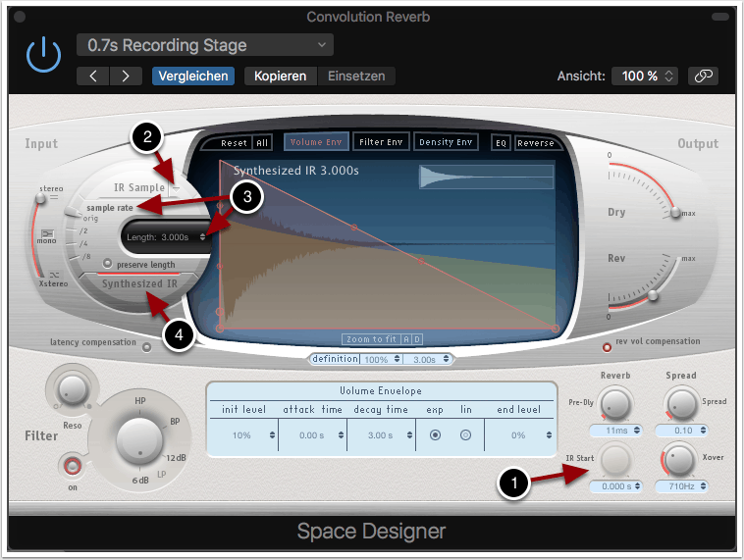Switch to the Filter Env tab
This screenshot has height=560, width=744.
(381, 142)
